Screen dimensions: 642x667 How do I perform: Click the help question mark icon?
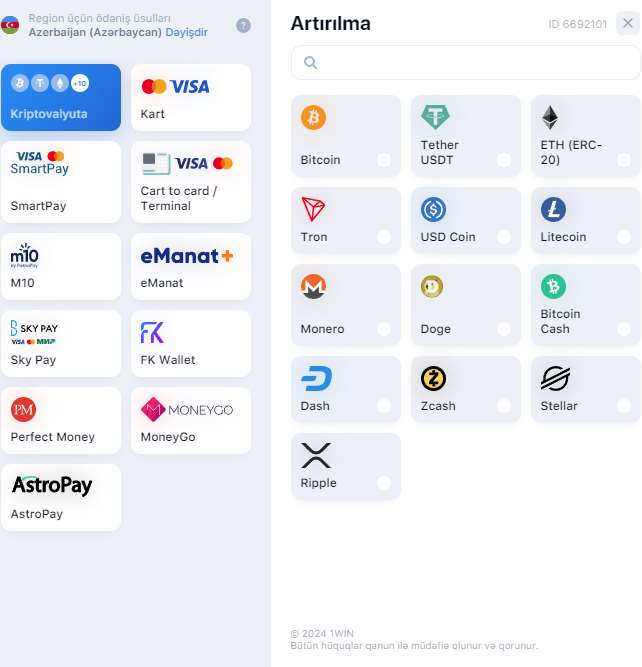pyautogui.click(x=243, y=26)
